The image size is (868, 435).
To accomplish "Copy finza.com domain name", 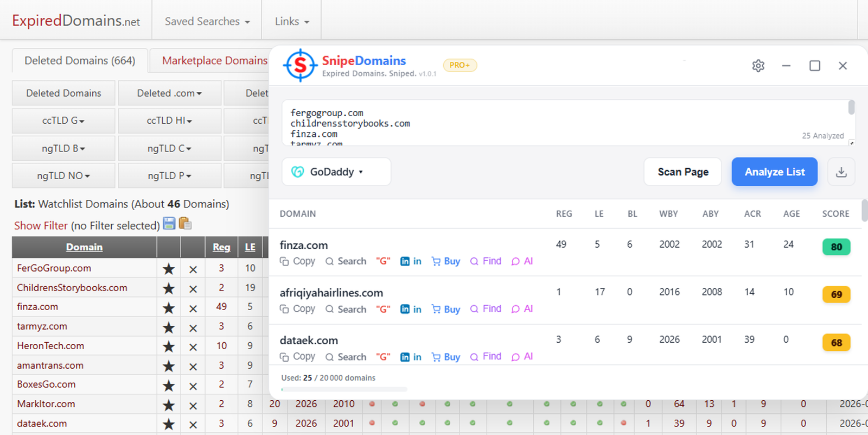I will (x=297, y=261).
